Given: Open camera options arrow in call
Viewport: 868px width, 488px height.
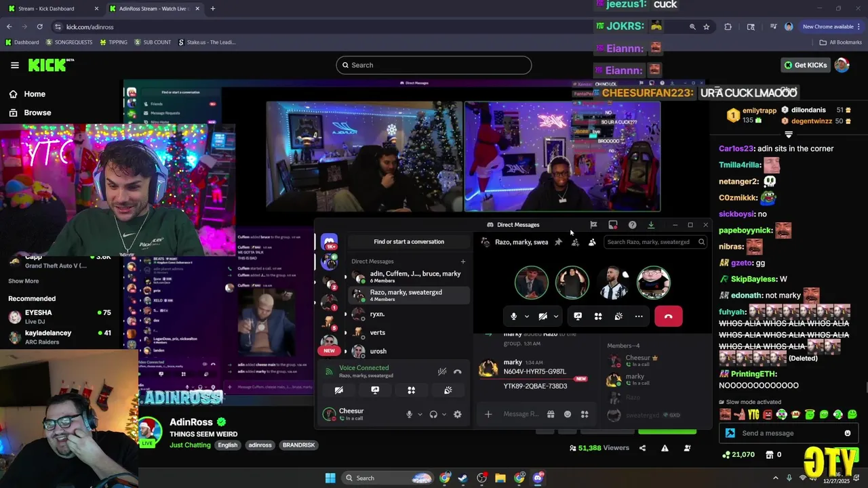Looking at the screenshot, I should coord(556,317).
